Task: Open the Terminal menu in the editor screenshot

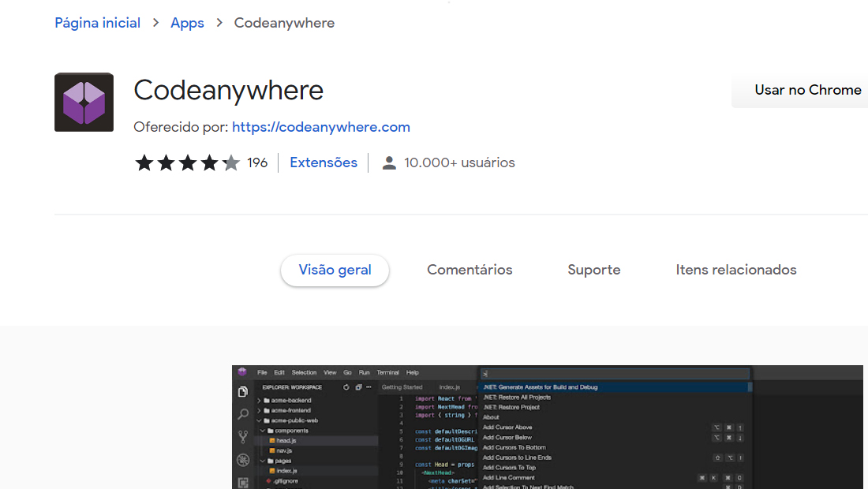Action: point(387,373)
